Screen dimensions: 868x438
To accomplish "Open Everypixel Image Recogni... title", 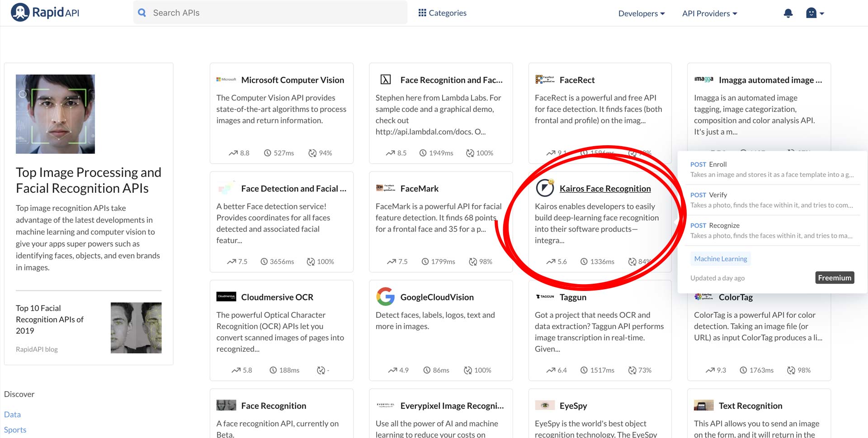I will point(452,406).
